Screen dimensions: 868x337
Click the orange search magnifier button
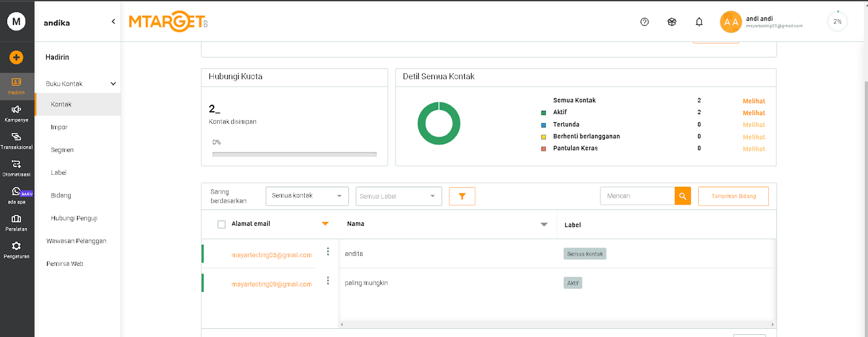click(683, 196)
